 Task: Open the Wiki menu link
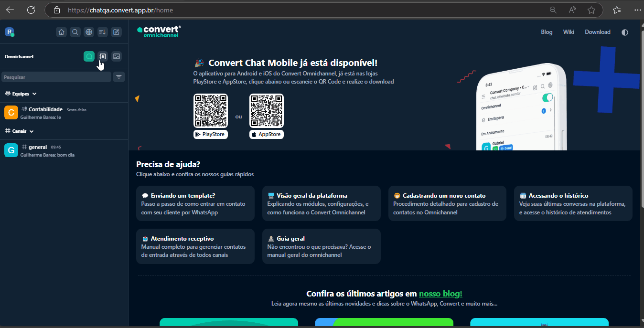pos(569,32)
